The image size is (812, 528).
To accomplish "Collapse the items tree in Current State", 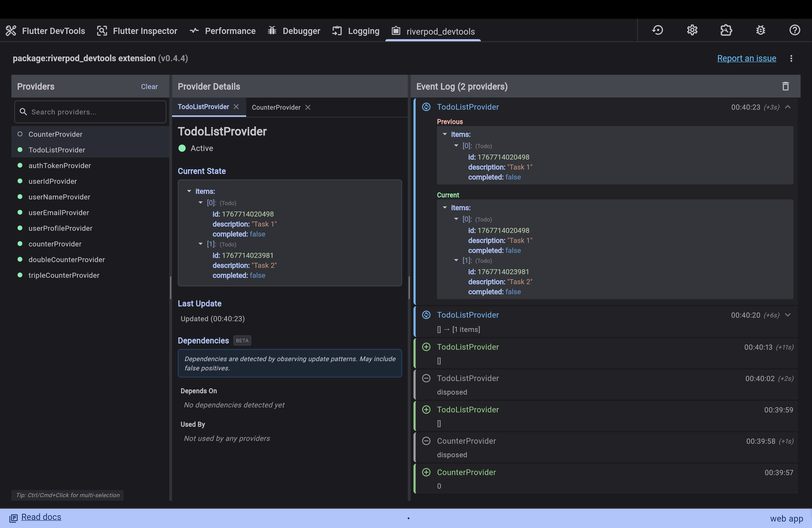I will [x=190, y=191].
